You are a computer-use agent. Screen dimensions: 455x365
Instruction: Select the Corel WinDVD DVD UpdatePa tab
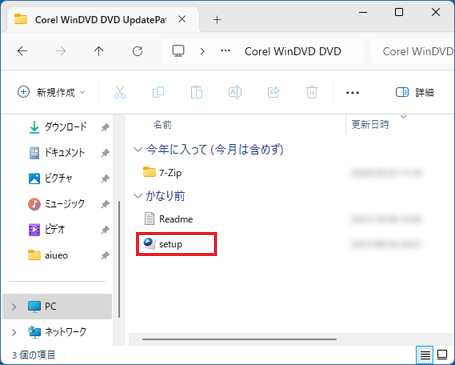coord(100,20)
